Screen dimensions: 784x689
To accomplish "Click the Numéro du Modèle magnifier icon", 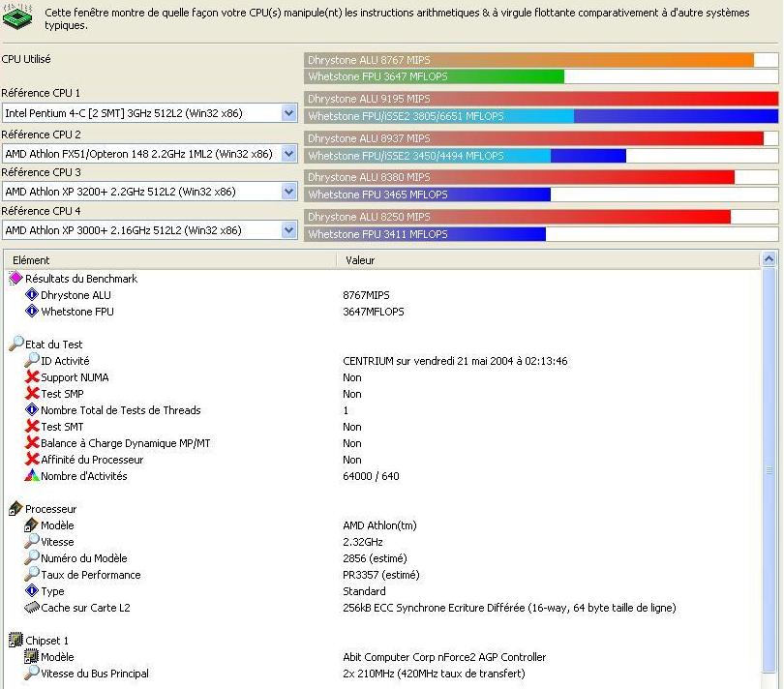I will click(x=32, y=557).
